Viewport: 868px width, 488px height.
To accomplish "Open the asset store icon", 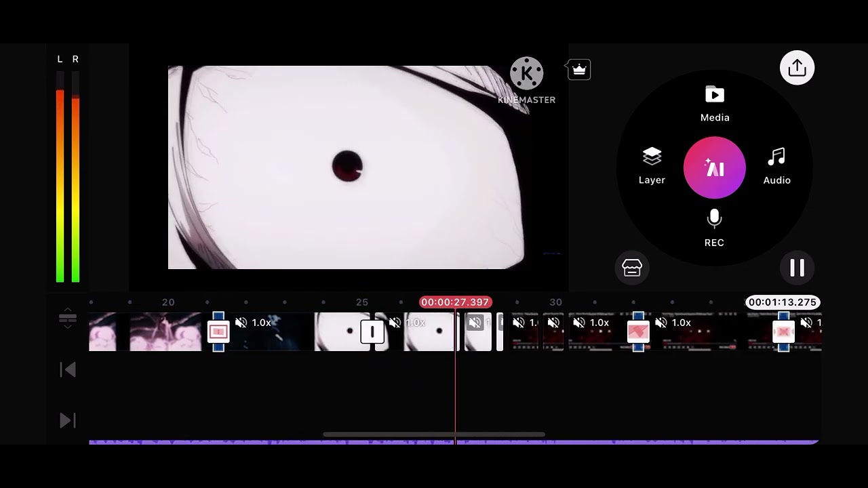I will pos(632,268).
